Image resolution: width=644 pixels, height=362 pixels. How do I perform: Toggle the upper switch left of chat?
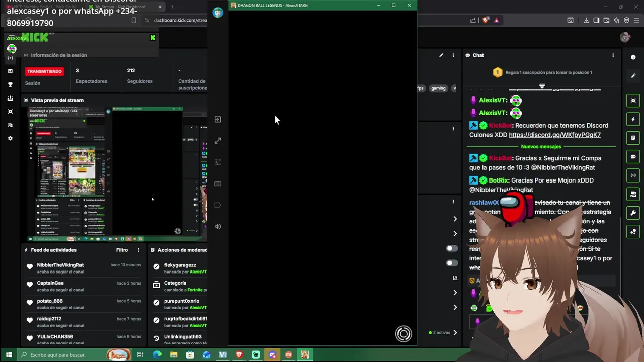click(x=452, y=248)
